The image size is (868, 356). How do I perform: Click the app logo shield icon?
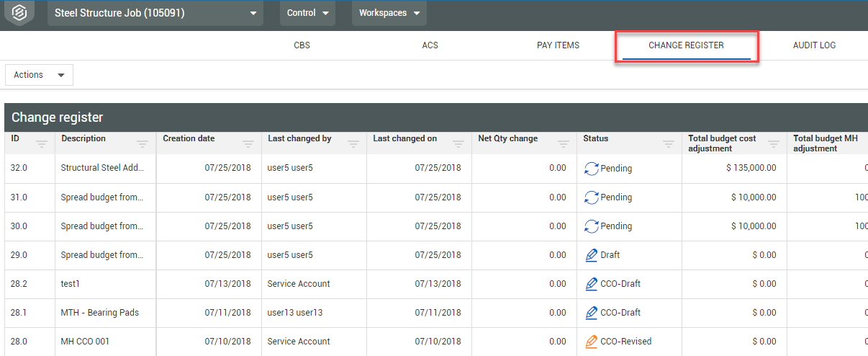tap(19, 13)
